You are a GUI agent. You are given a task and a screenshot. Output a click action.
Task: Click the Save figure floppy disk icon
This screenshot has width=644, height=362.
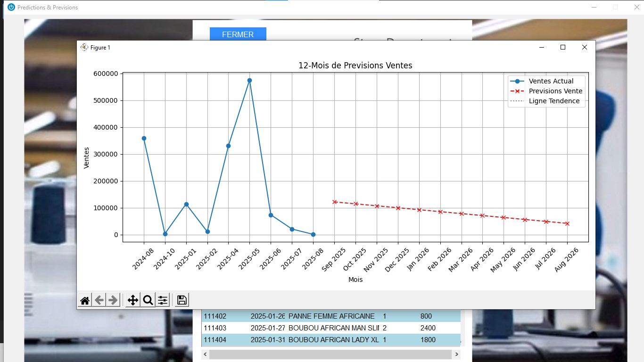click(x=182, y=300)
